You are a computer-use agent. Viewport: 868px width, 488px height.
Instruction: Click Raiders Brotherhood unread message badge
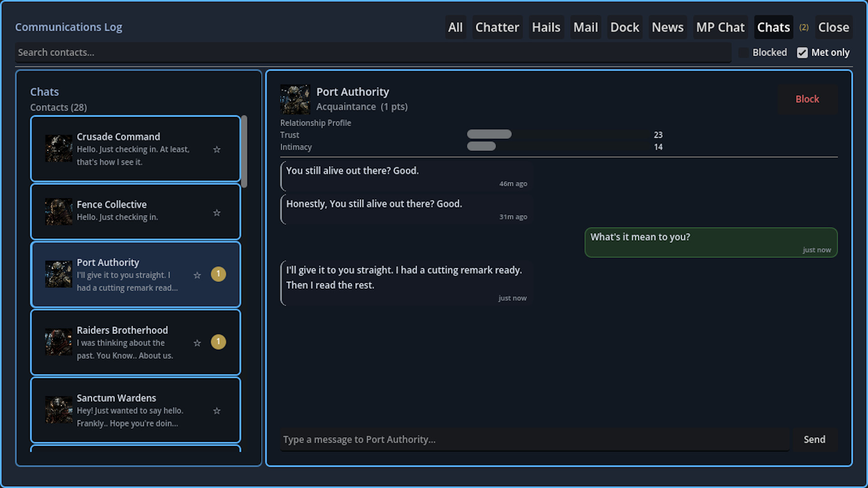pos(218,342)
